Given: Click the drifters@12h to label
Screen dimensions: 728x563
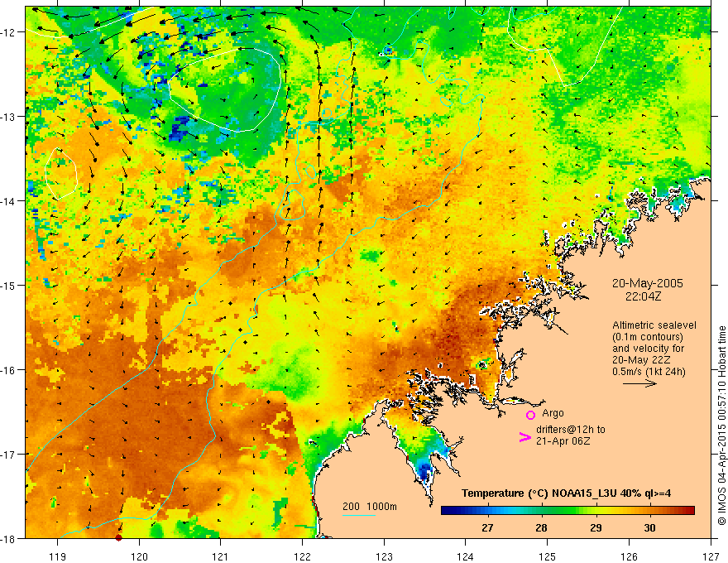Looking at the screenshot, I should point(571,430).
